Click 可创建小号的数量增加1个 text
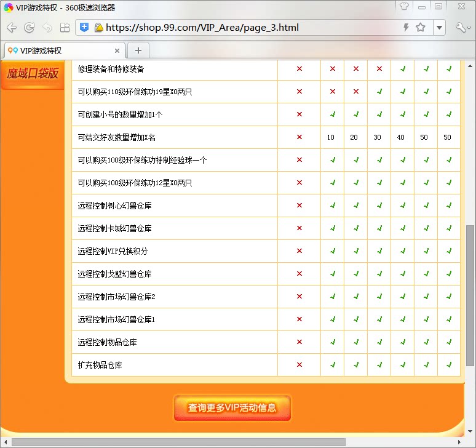The width and height of the screenshot is (476, 448). point(120,114)
